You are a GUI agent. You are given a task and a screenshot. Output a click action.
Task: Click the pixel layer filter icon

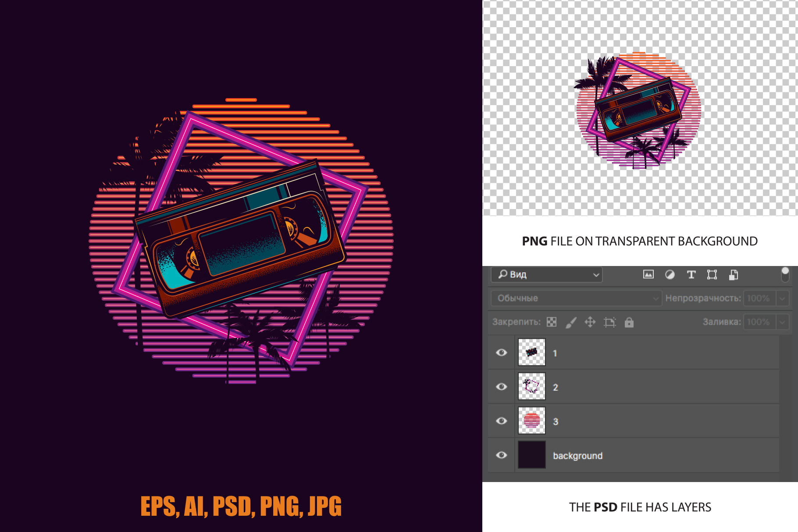(648, 275)
